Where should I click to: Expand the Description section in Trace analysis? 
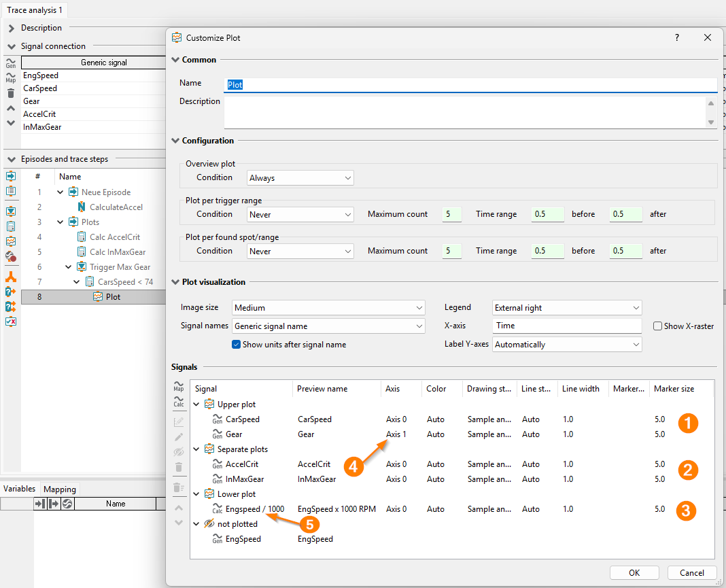[12, 29]
